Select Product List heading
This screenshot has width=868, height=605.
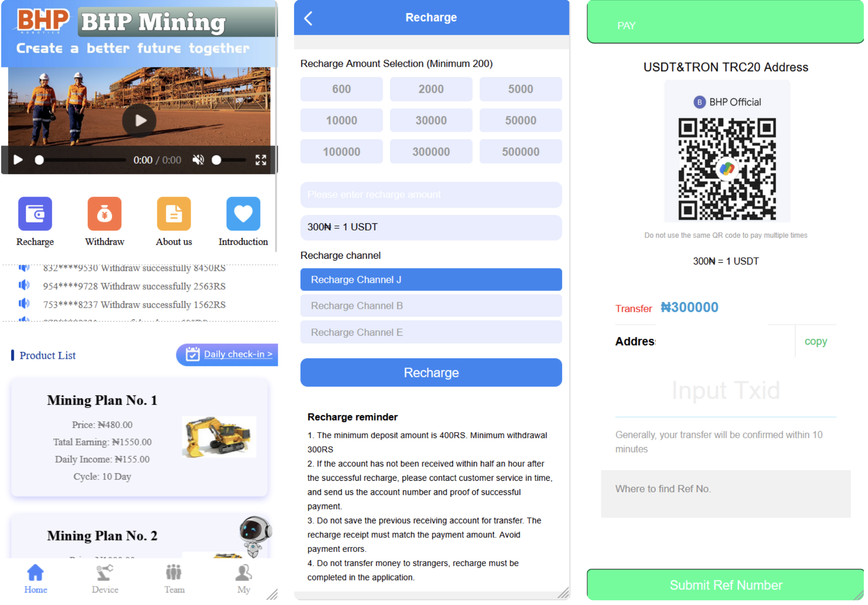click(x=47, y=355)
